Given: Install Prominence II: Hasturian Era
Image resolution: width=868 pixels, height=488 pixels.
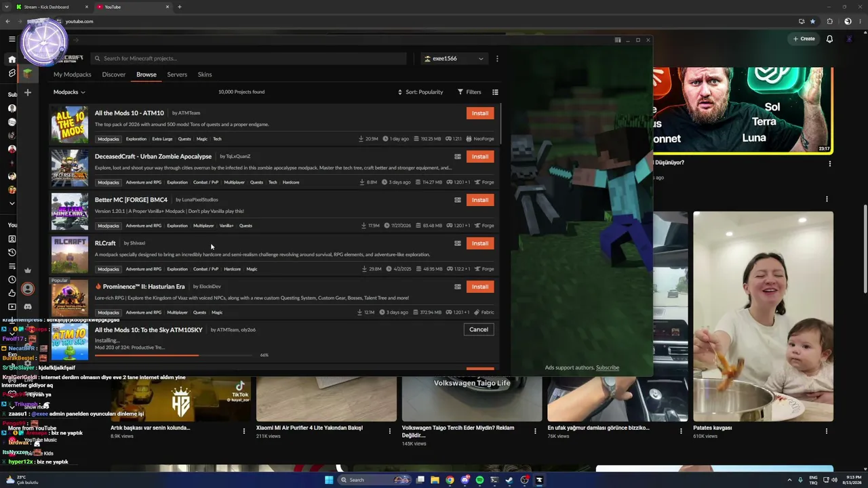Looking at the screenshot, I should coord(480,287).
